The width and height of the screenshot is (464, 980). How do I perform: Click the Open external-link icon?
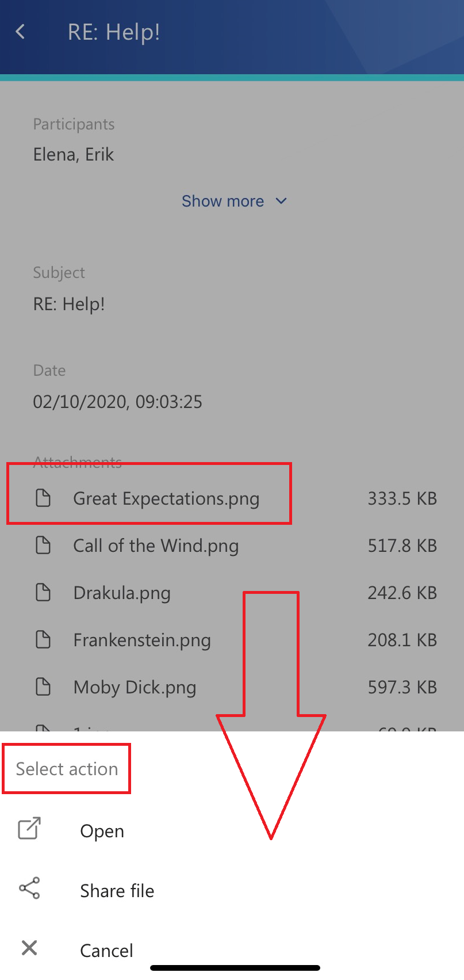coord(29,828)
